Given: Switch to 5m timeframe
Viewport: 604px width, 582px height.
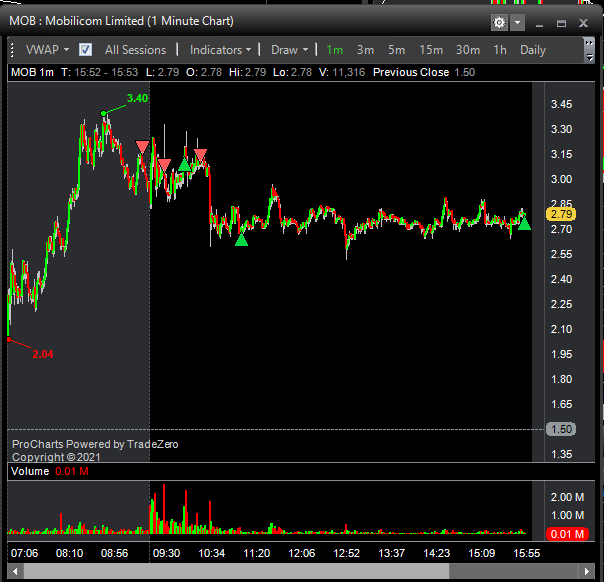Looking at the screenshot, I should 396,50.
